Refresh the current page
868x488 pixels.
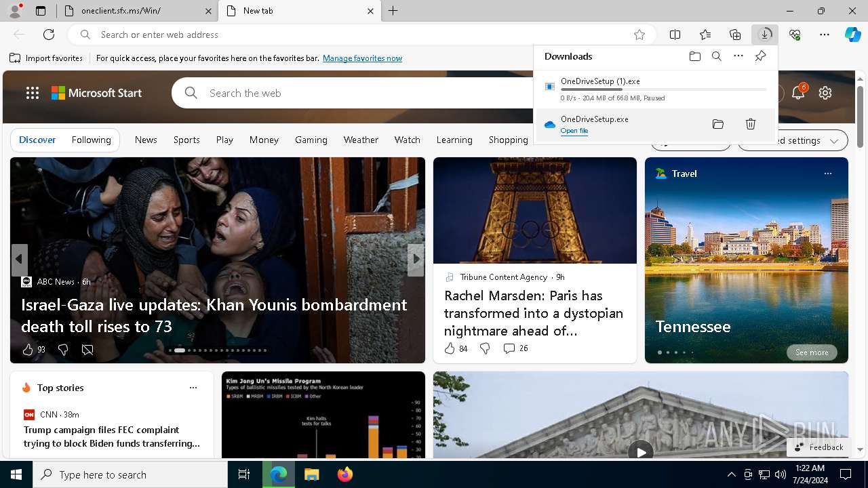click(x=49, y=35)
